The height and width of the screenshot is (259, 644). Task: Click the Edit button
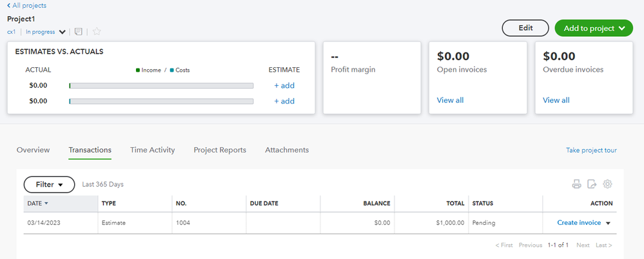525,28
